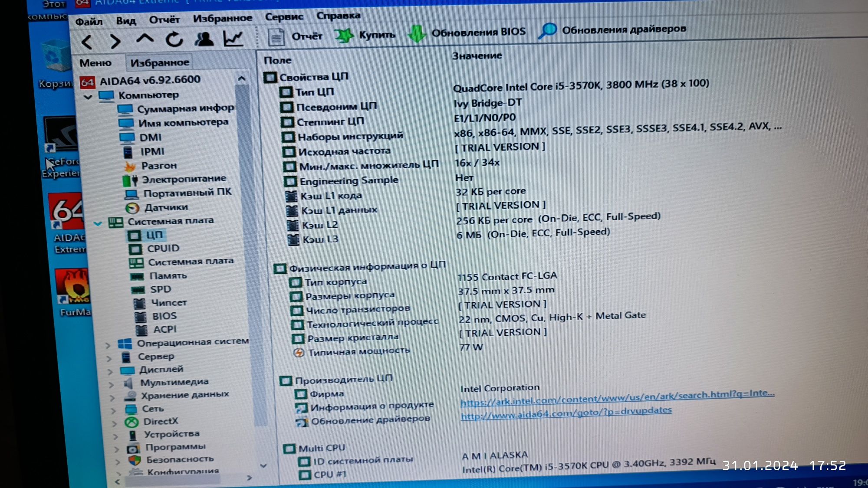
Task: Open the ark.intel.com product information link
Action: (x=618, y=397)
